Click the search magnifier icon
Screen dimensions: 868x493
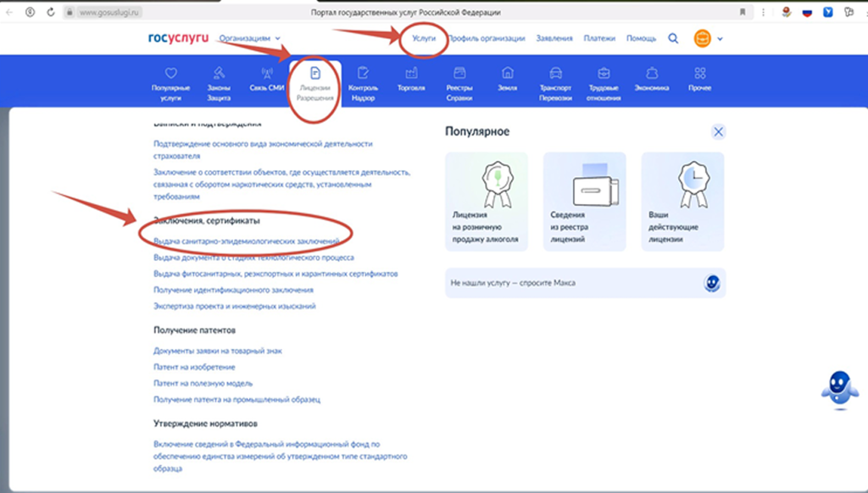click(672, 38)
